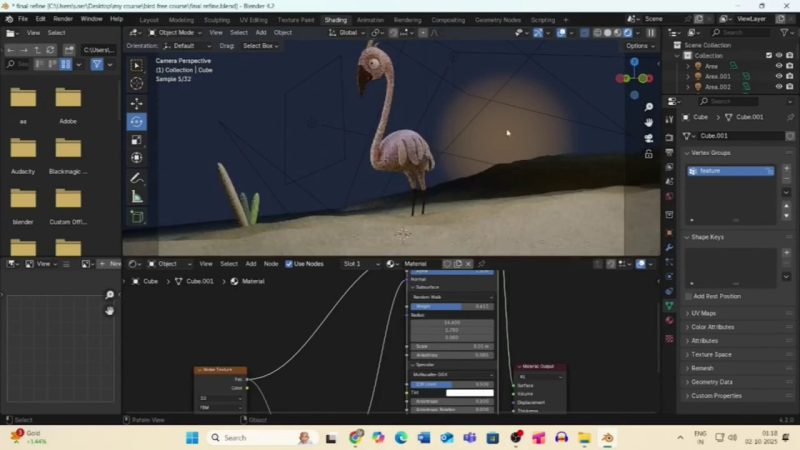Select the Rotate tool in viewport toolbar

[136, 121]
